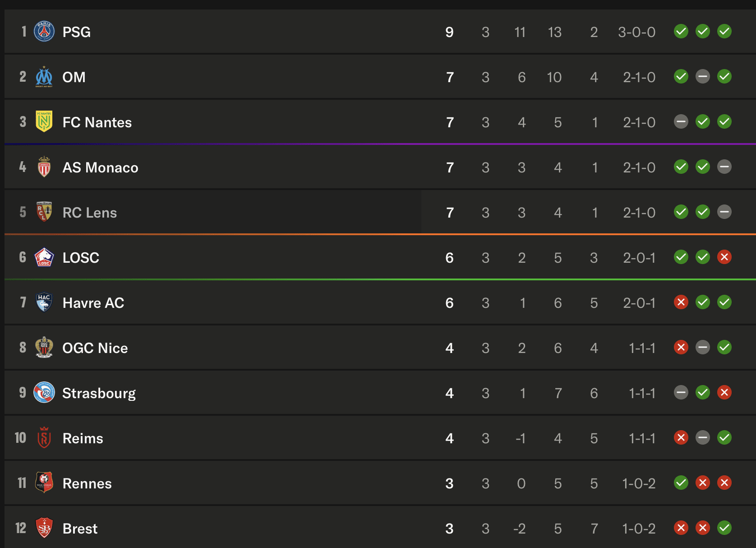Viewport: 756px width, 548px height.
Task: Click the PSG club crest
Action: point(44,31)
